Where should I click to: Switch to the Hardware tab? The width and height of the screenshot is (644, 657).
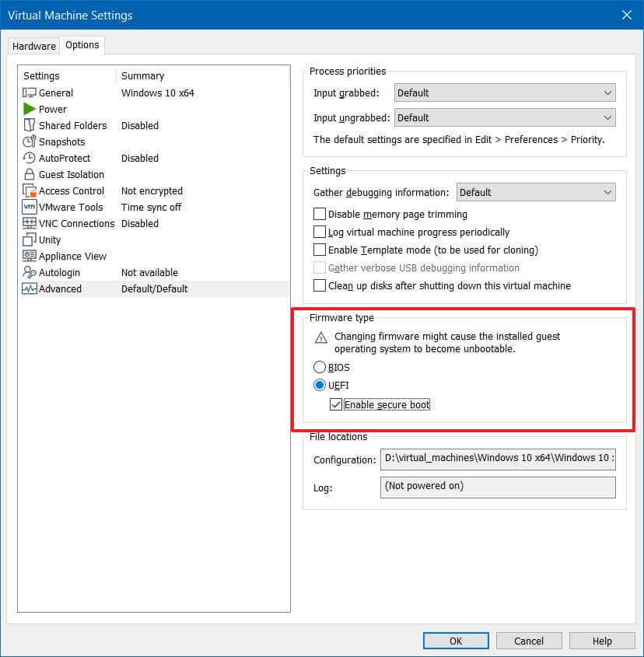tap(33, 46)
